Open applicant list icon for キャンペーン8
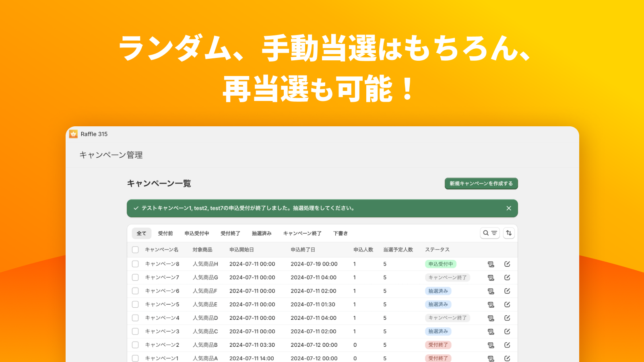The image size is (644, 362). (491, 264)
